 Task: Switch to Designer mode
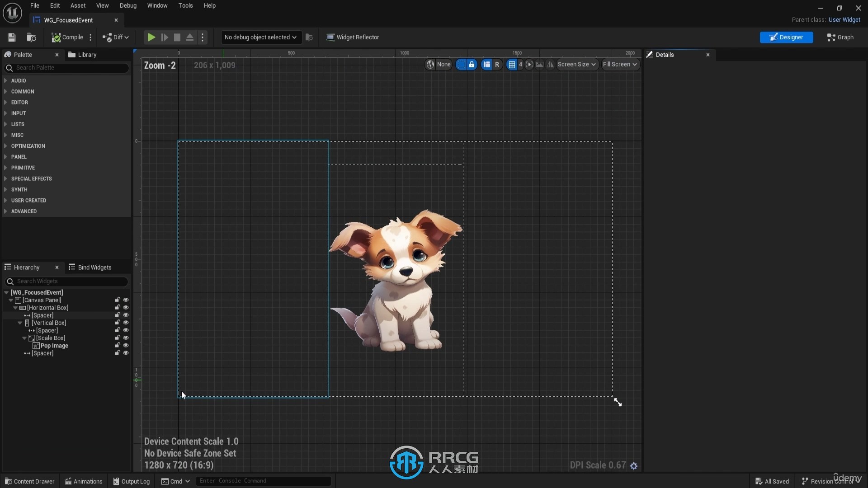tap(786, 37)
